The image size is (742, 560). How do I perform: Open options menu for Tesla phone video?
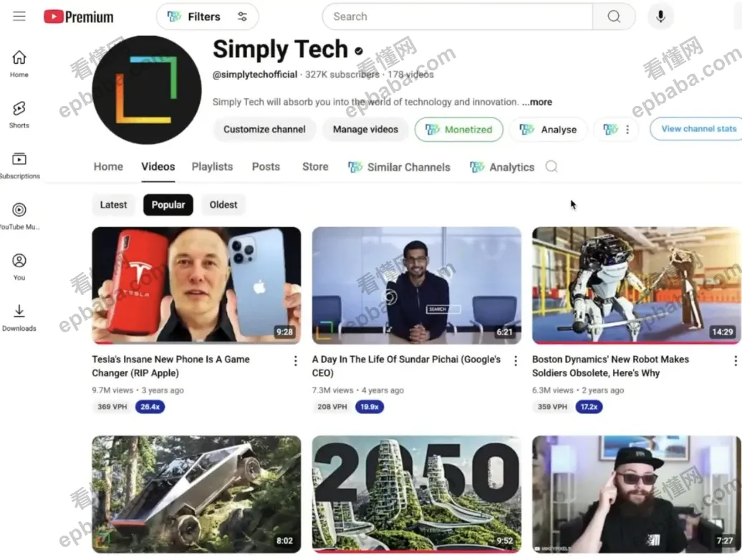295,361
